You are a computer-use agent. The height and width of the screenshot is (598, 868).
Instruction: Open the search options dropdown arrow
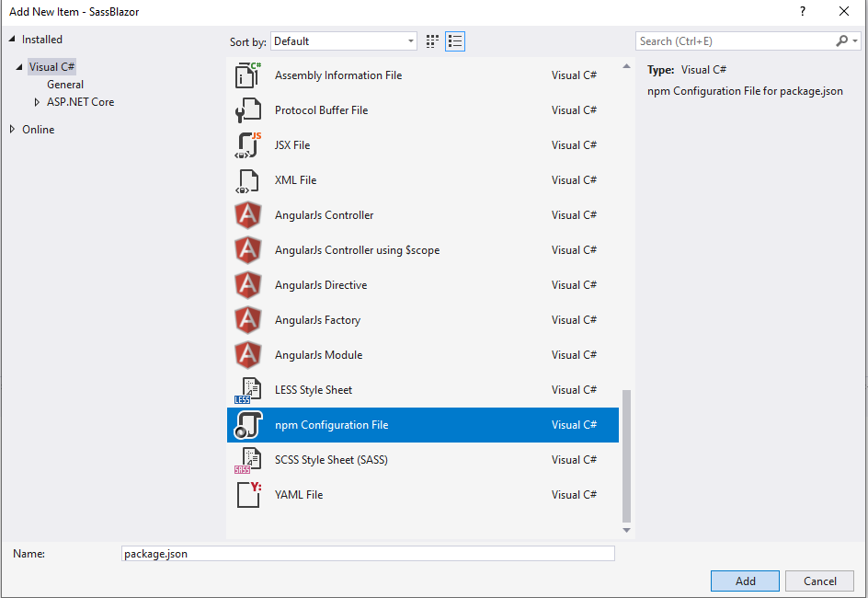pos(855,41)
